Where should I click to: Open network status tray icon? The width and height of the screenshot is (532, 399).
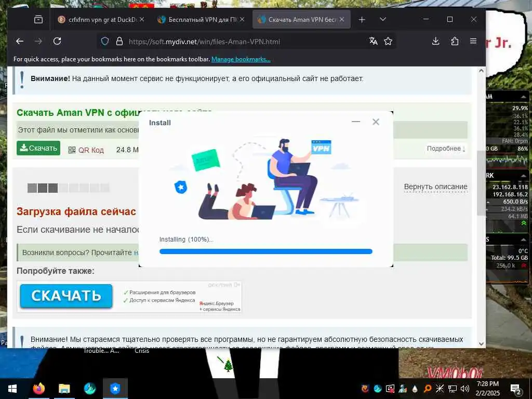coord(453,389)
